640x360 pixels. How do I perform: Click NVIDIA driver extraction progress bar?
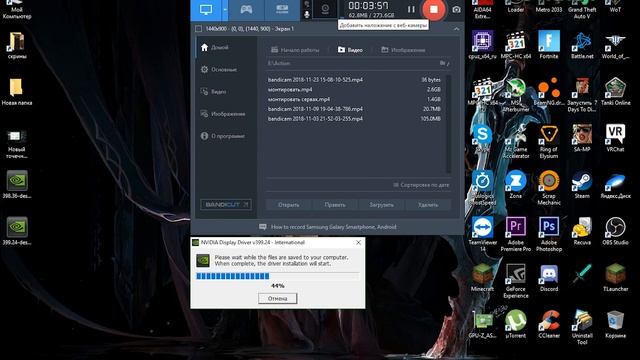pos(278,276)
